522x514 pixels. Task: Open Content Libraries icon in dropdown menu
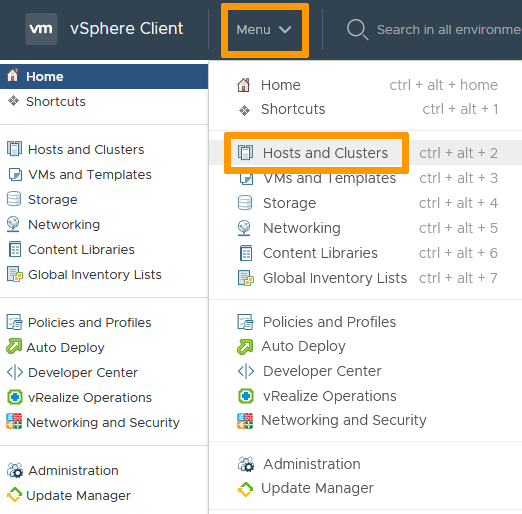[x=246, y=253]
